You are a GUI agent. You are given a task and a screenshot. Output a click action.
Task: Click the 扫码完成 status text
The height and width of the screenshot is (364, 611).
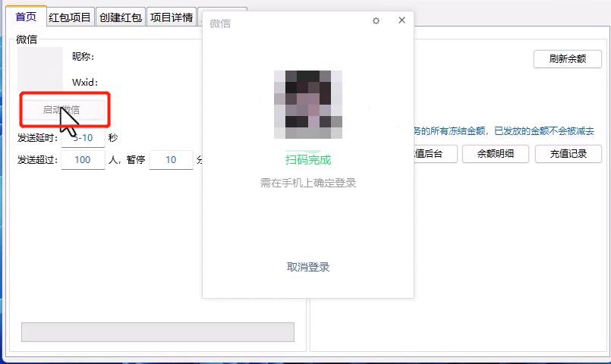click(308, 160)
